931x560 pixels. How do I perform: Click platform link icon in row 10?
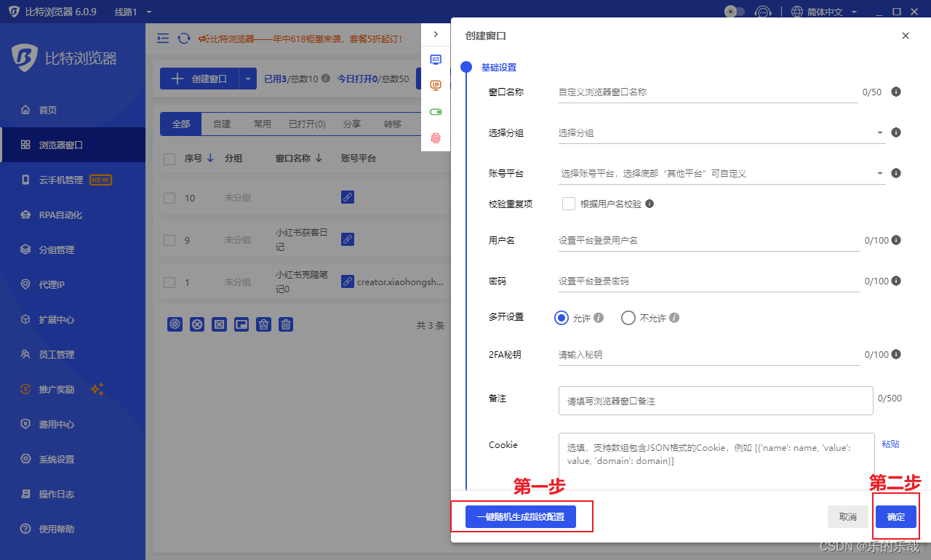point(348,197)
